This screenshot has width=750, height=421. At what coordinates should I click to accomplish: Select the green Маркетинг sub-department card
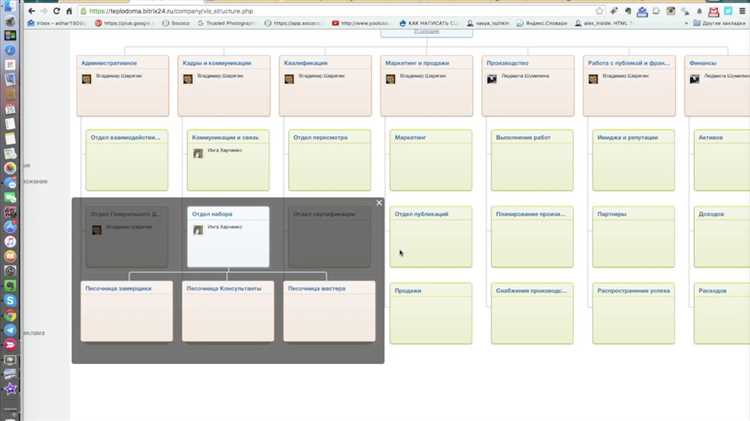tap(431, 160)
